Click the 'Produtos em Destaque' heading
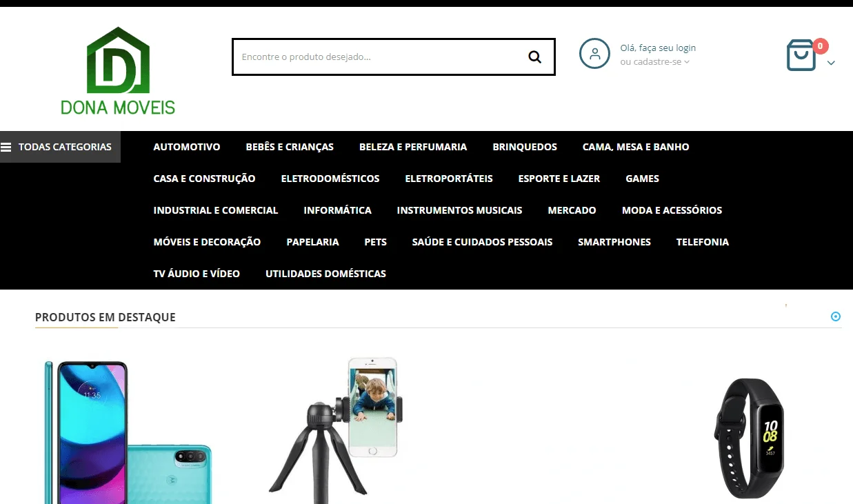 tap(106, 317)
